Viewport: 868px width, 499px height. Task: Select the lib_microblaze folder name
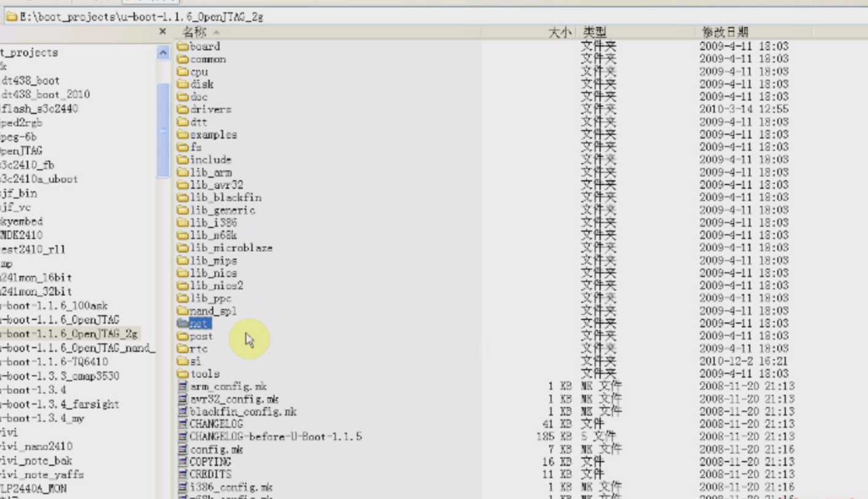pos(231,248)
